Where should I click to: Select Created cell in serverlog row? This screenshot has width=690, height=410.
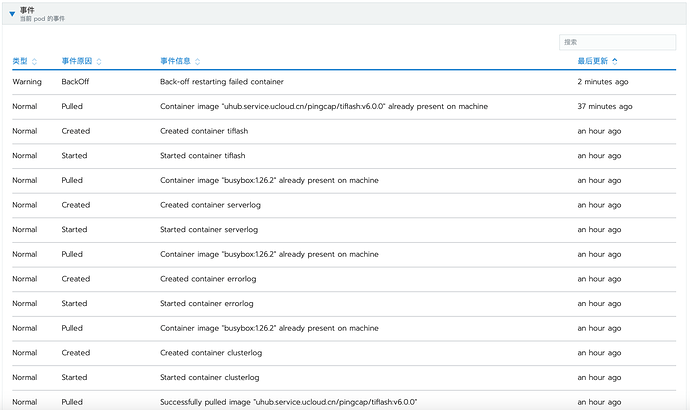point(76,205)
